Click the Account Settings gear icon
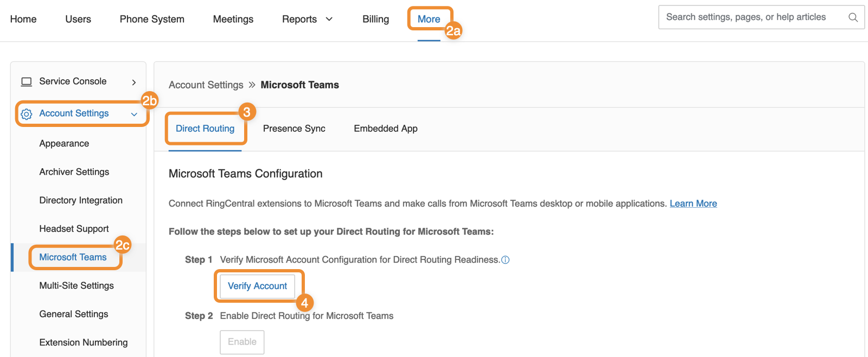The height and width of the screenshot is (357, 868). point(26,114)
